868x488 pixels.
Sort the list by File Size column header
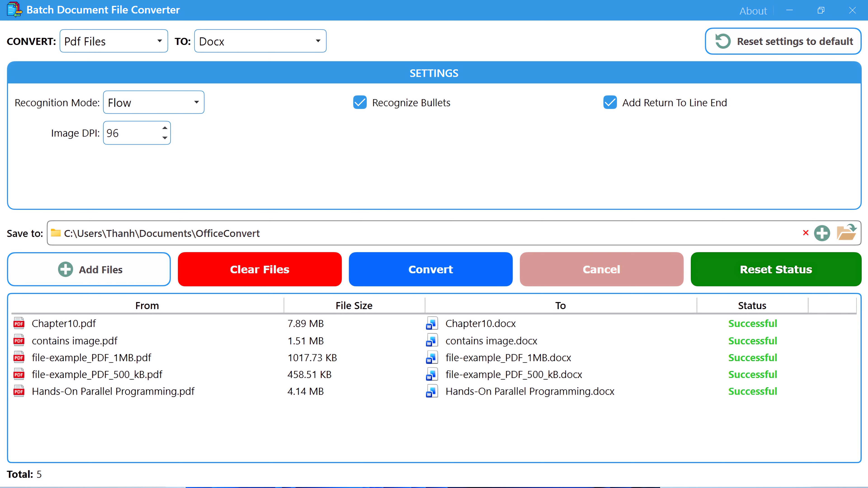[354, 305]
